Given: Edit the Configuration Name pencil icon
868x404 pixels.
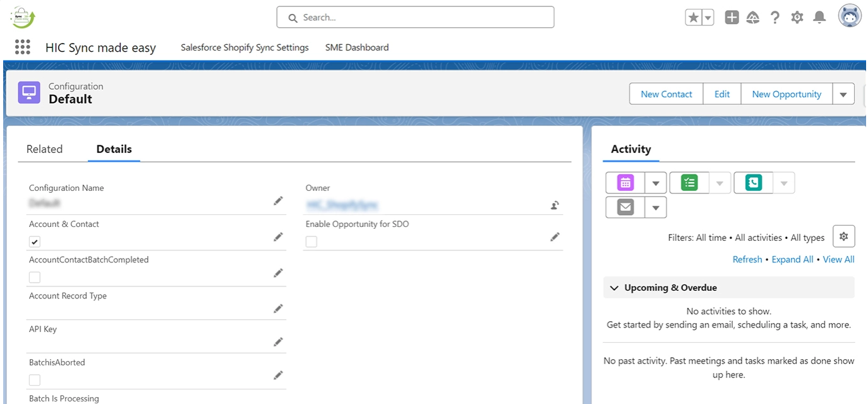Looking at the screenshot, I should (278, 201).
